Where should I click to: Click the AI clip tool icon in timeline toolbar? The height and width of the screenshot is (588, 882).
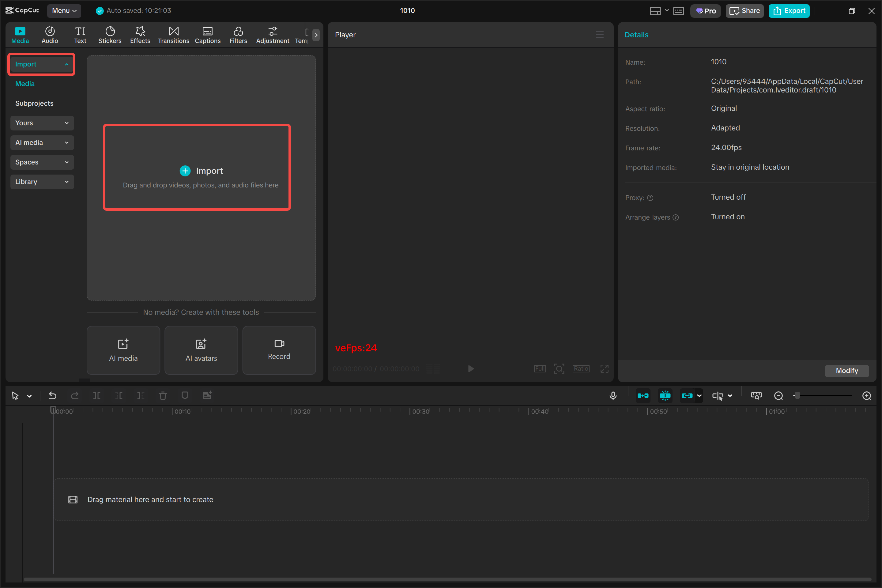pos(207,396)
